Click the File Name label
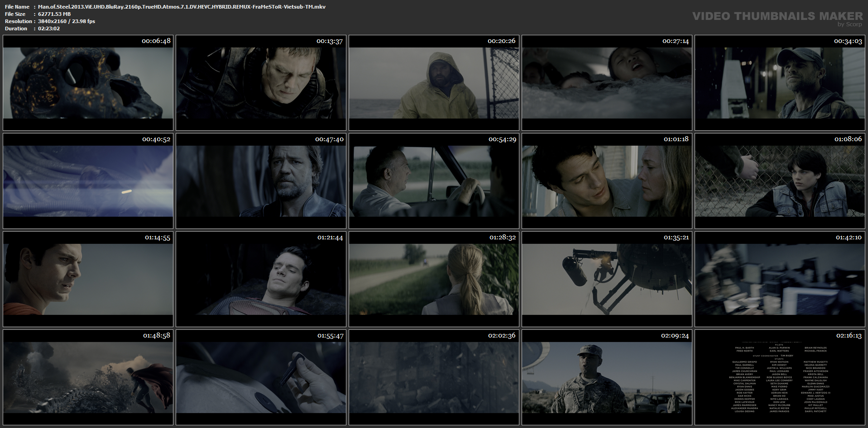Screen dimensions: 868x428 coord(17,7)
